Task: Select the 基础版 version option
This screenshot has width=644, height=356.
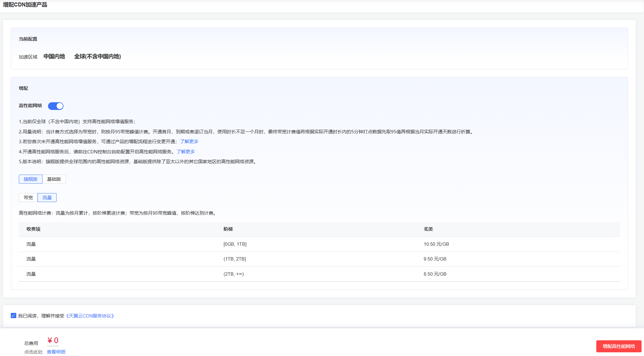Action: [x=54, y=179]
